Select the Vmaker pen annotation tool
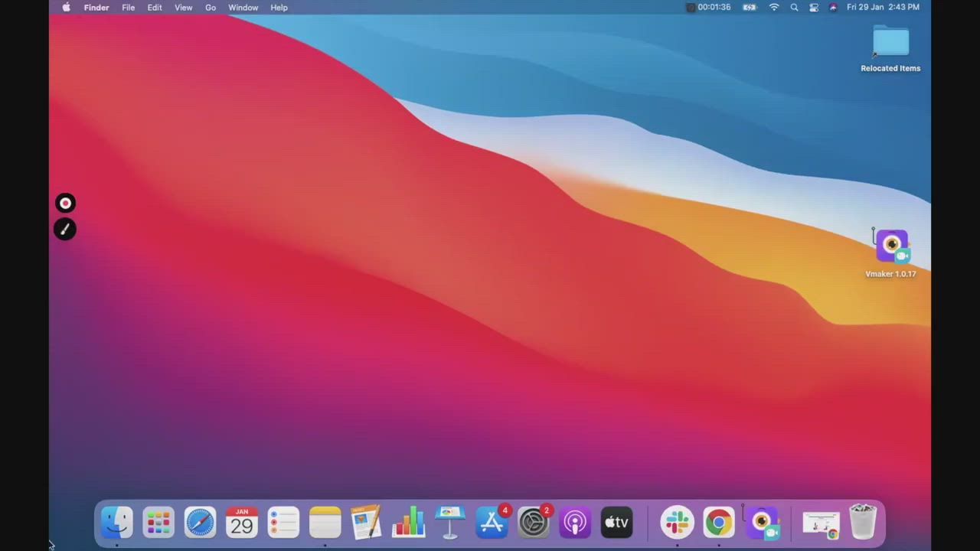This screenshot has width=980, height=551. 65,229
